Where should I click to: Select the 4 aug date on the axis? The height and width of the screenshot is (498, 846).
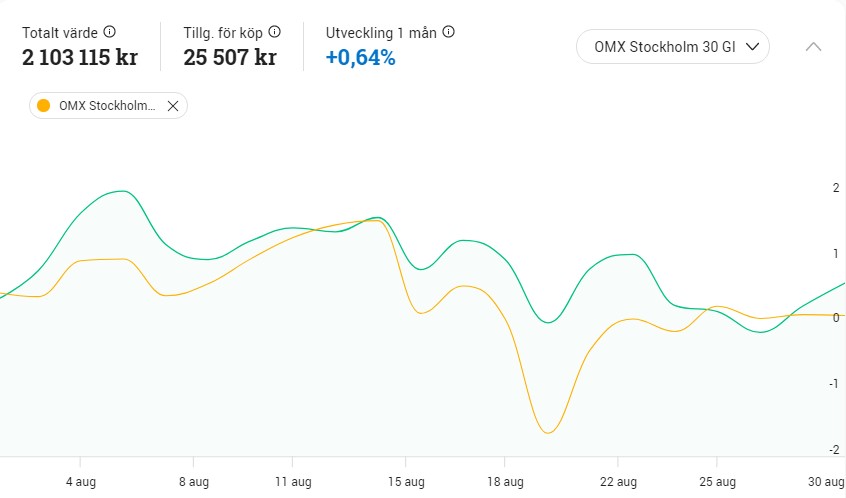(x=81, y=481)
